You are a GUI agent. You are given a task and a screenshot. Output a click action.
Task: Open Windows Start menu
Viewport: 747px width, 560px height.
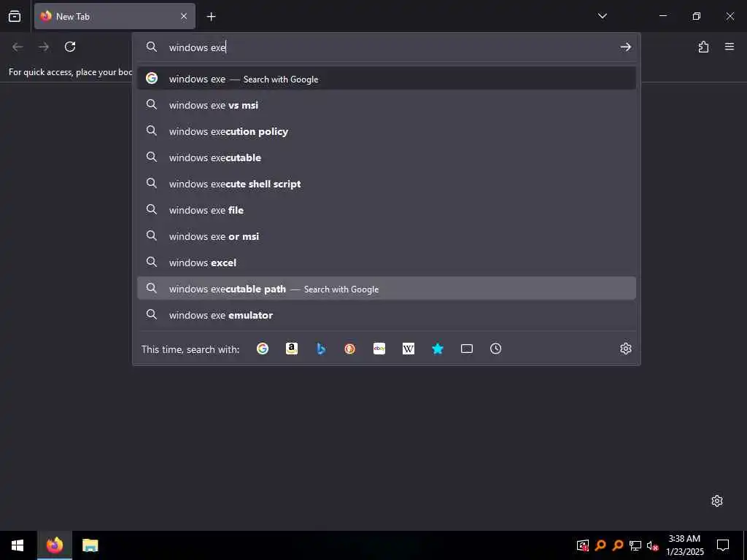(18, 545)
